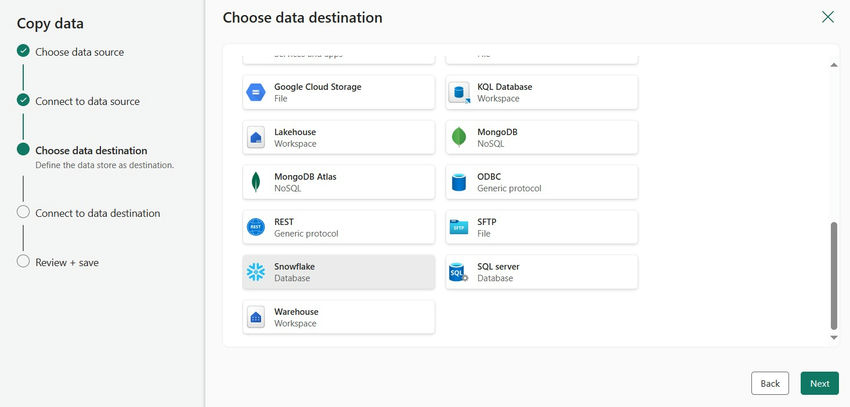Select the Snowflake destination name
850x407 pixels.
point(294,267)
